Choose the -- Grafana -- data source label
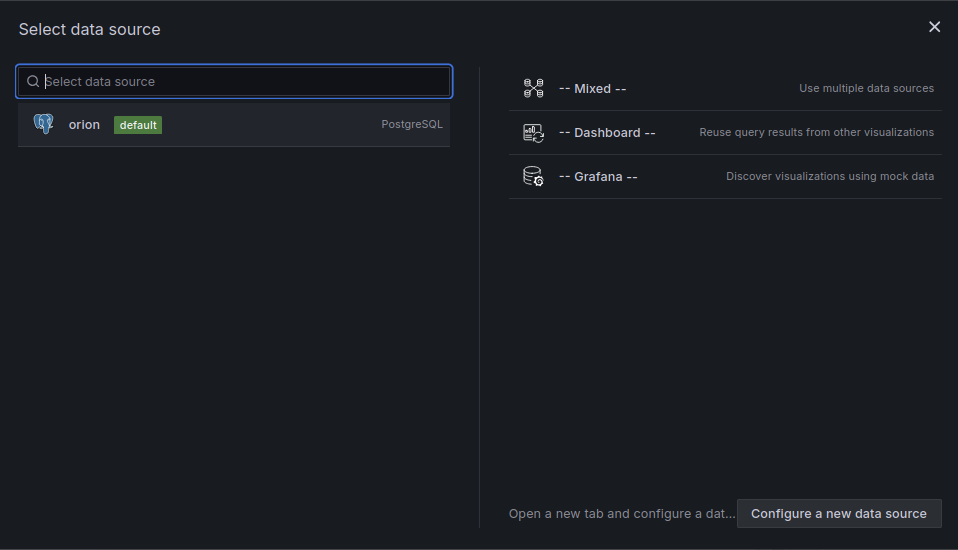 pyautogui.click(x=598, y=177)
